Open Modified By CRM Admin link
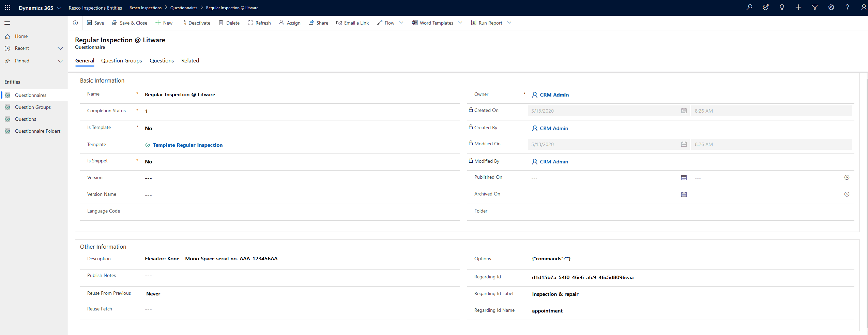This screenshot has width=868, height=335. pos(554,162)
